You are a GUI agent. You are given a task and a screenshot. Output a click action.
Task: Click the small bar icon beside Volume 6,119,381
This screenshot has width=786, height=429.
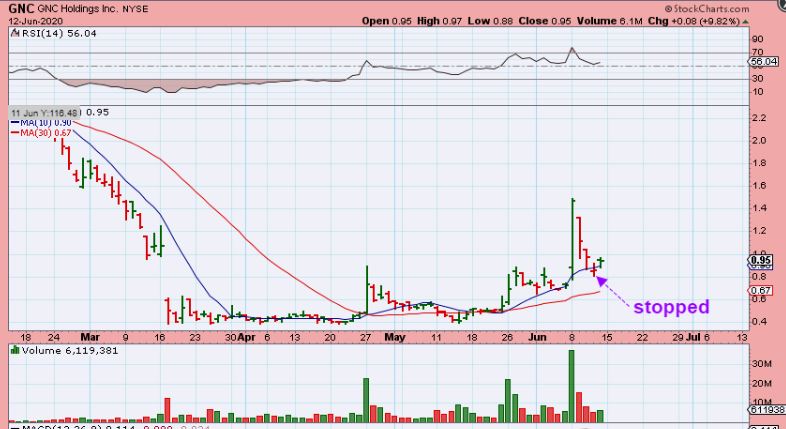click(15, 350)
